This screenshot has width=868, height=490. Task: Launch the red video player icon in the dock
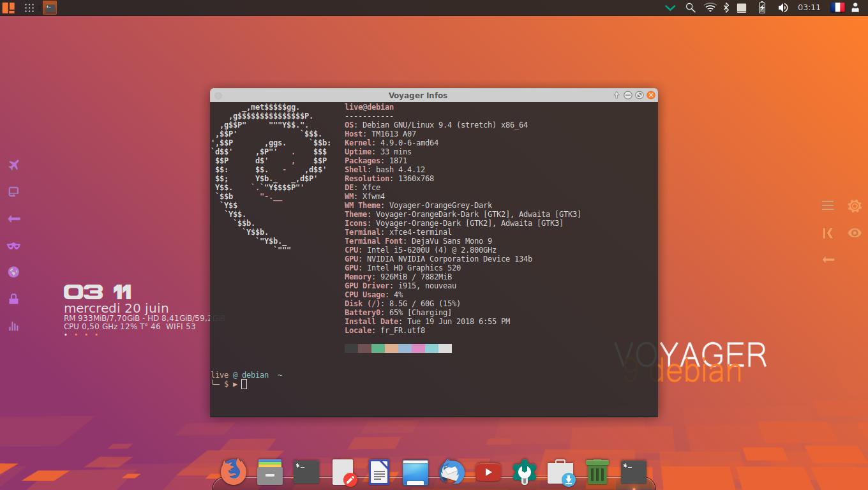tap(488, 472)
